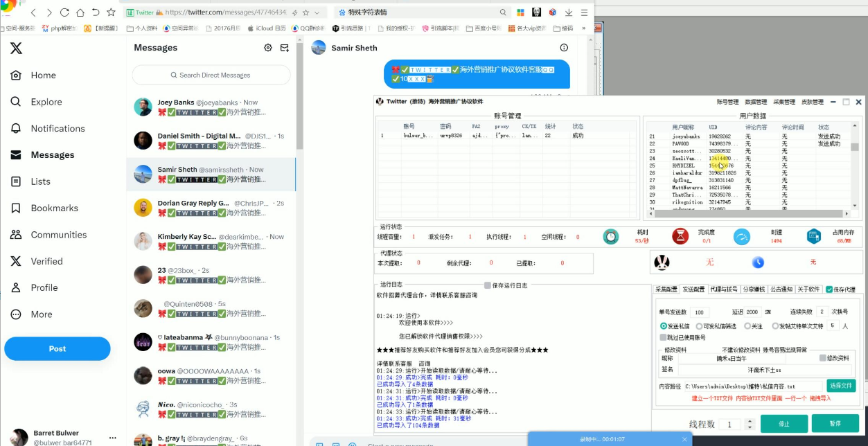
Task: Toggle the 保存代理 checkbox
Action: coord(829,289)
